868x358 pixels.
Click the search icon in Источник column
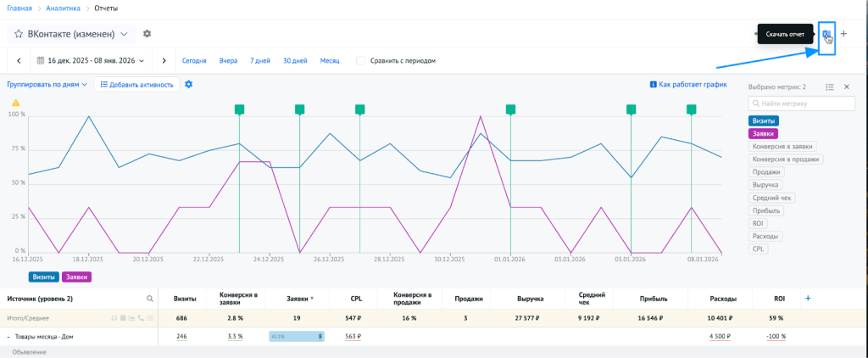pos(150,299)
